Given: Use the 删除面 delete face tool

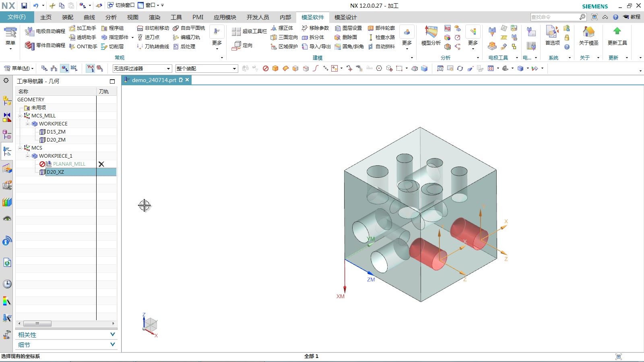Looking at the screenshot, I should [x=346, y=37].
